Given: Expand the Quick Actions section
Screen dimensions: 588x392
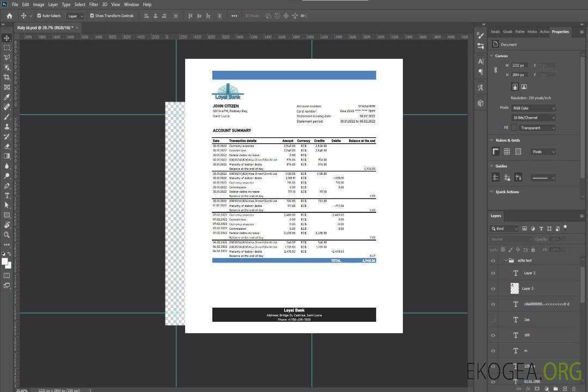Looking at the screenshot, I should tap(492, 192).
